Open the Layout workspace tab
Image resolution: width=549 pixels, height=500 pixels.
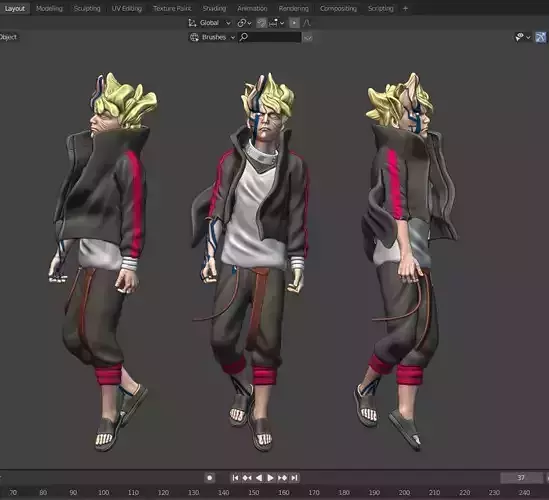pos(15,8)
